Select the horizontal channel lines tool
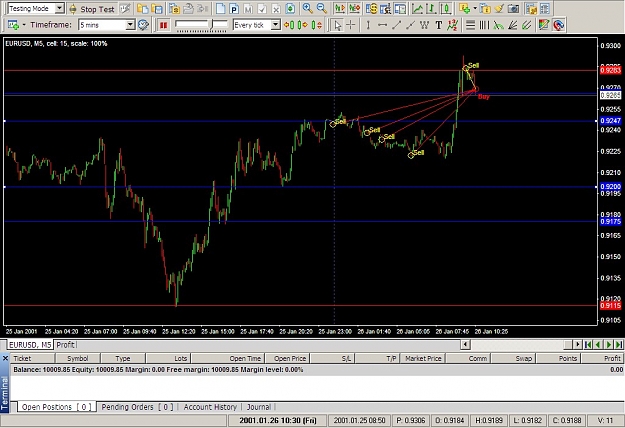Image resolution: width=625 pixels, height=428 pixels. click(470, 25)
